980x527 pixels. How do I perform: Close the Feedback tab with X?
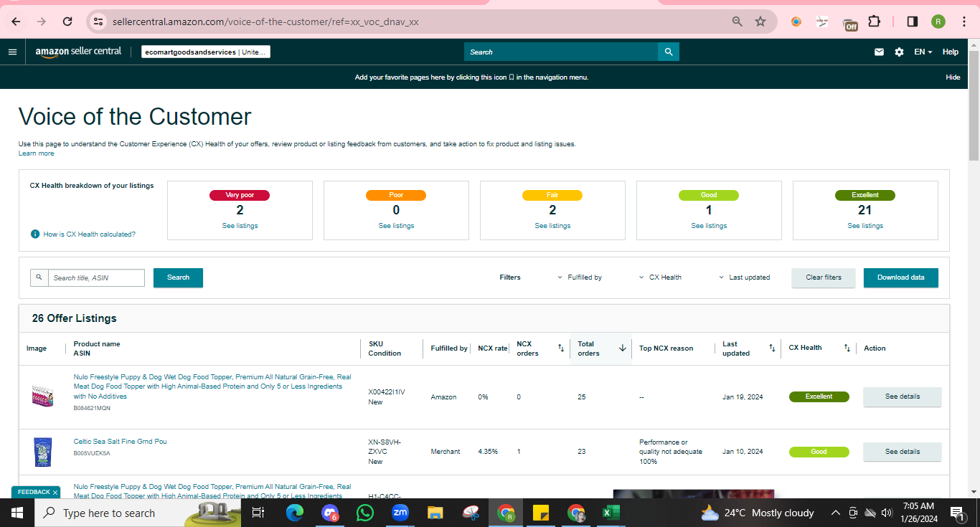[55, 493]
